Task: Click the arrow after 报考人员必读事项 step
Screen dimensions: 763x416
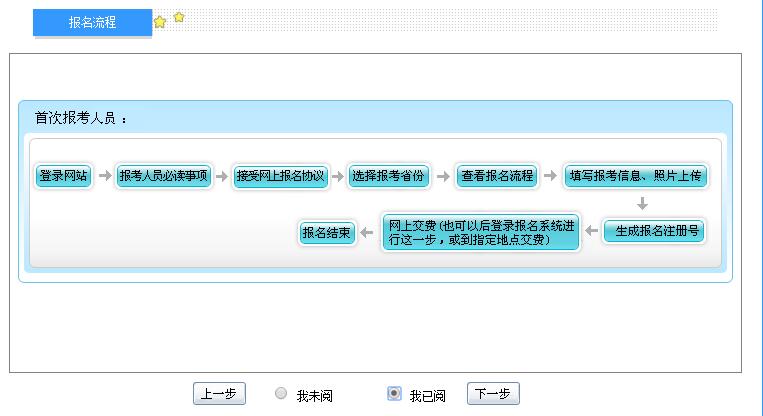Action: click(220, 176)
